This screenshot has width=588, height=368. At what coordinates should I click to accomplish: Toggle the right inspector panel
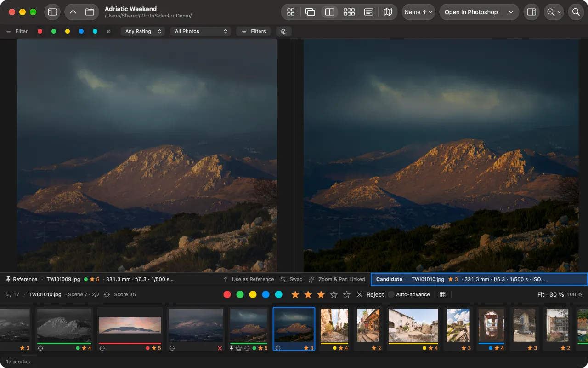(531, 12)
